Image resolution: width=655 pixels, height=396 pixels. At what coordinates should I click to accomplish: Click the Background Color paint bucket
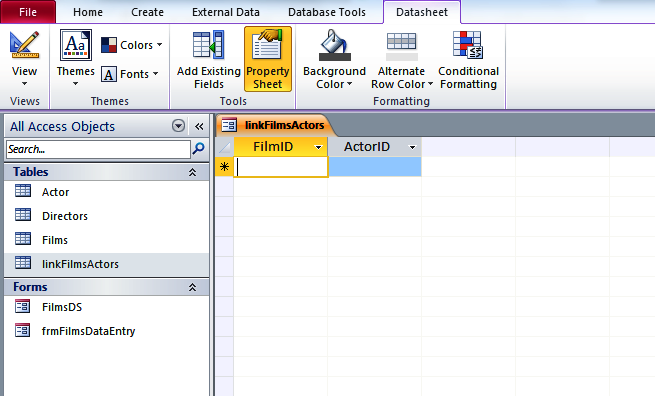334,45
